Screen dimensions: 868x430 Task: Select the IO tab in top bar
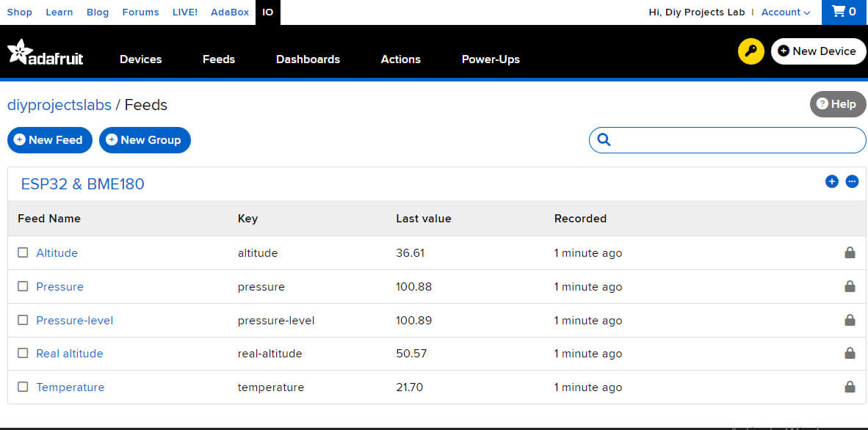(x=268, y=12)
